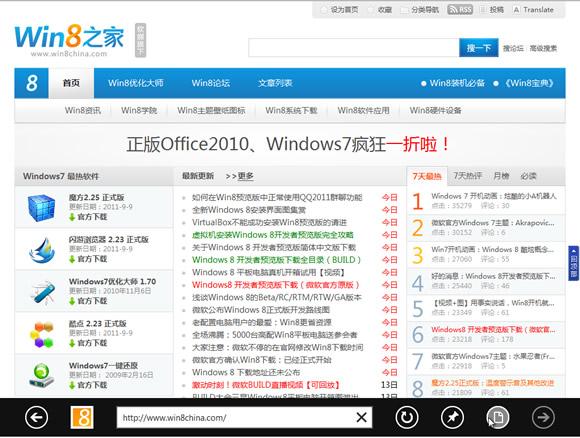This screenshot has width=580, height=438.
Task: Open the 文章列表 menu item
Action: pos(275,83)
